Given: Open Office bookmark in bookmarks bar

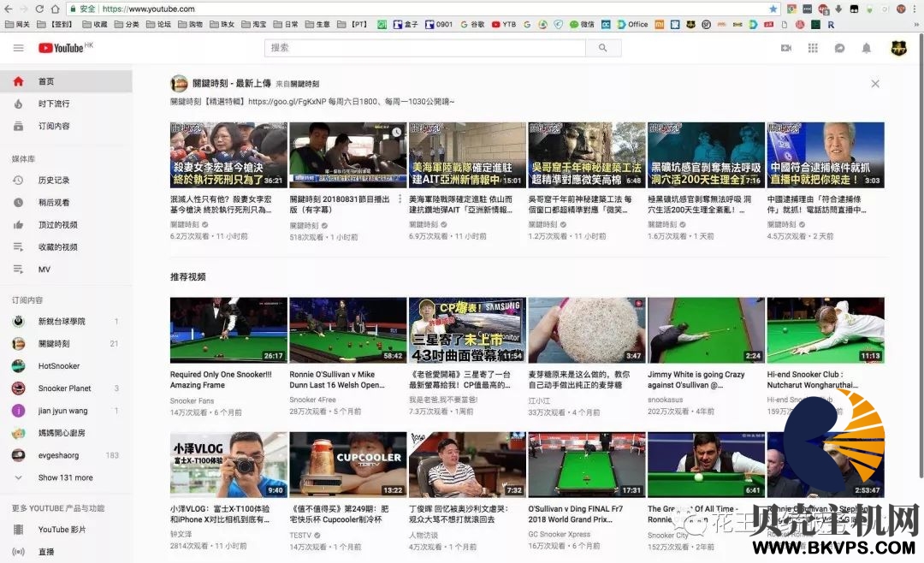Looking at the screenshot, I should click(633, 24).
